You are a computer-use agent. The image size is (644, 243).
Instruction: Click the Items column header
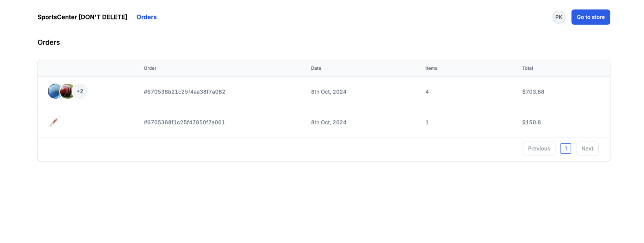[431, 68]
